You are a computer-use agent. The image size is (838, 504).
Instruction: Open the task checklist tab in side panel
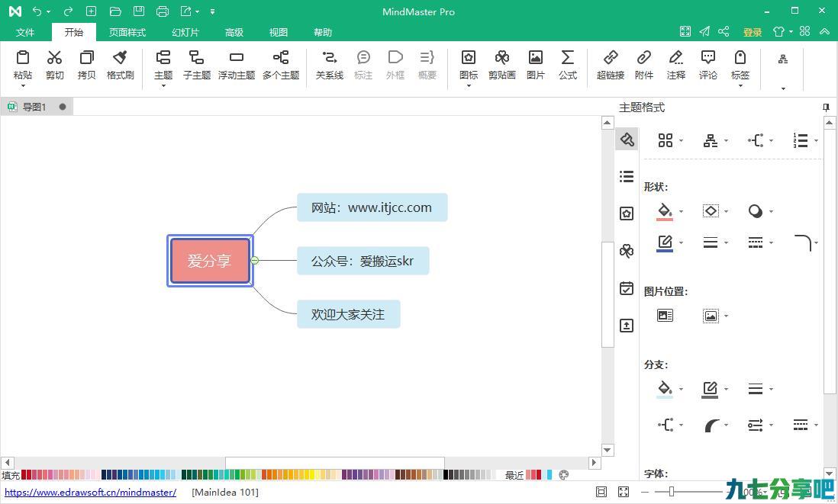[627, 288]
